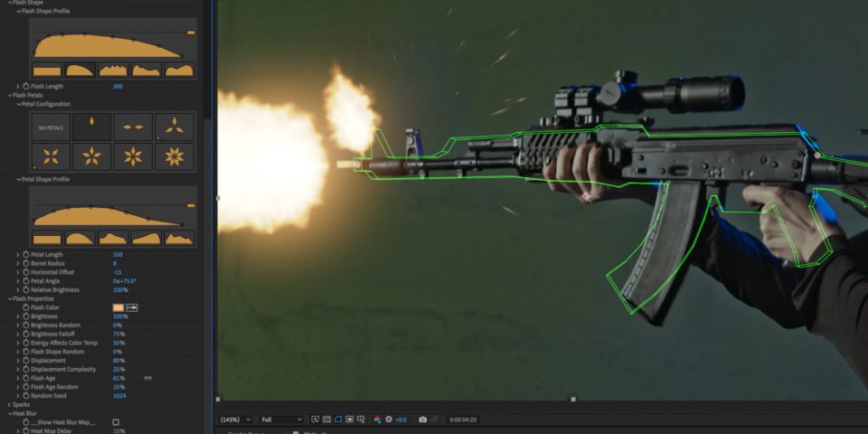Pick the right-rising Petal Shape preset
868x434 pixels.
146,238
